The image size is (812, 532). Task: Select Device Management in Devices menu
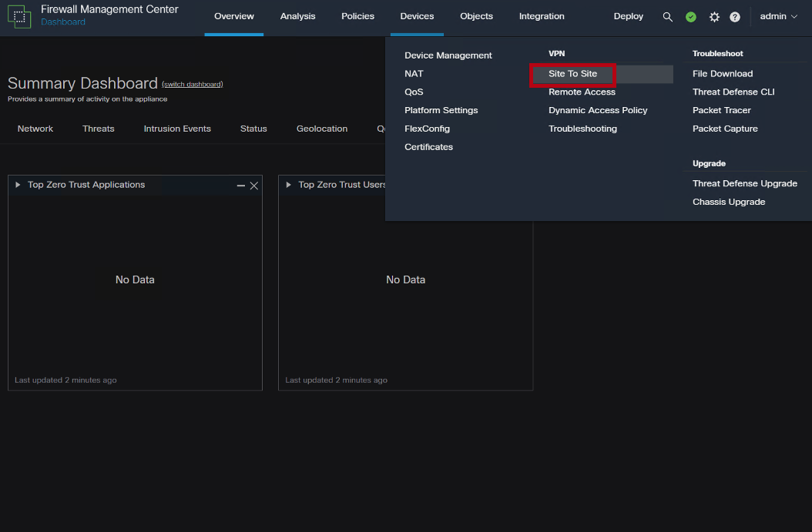click(448, 55)
